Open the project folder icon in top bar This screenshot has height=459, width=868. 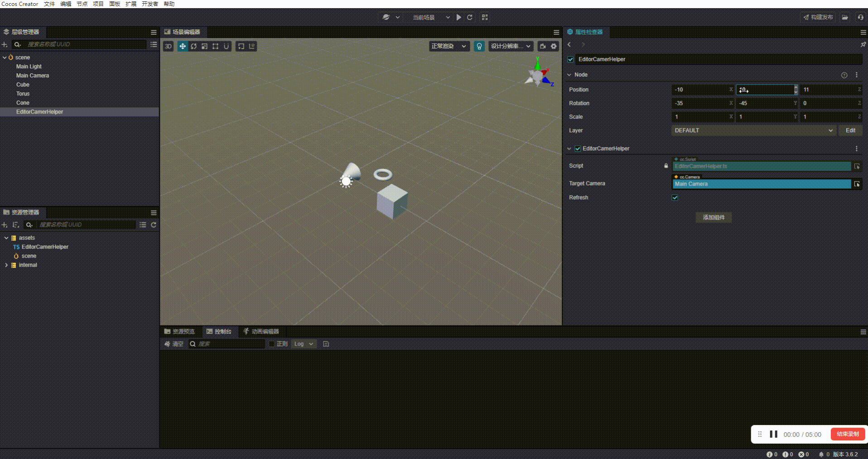pyautogui.click(x=845, y=17)
